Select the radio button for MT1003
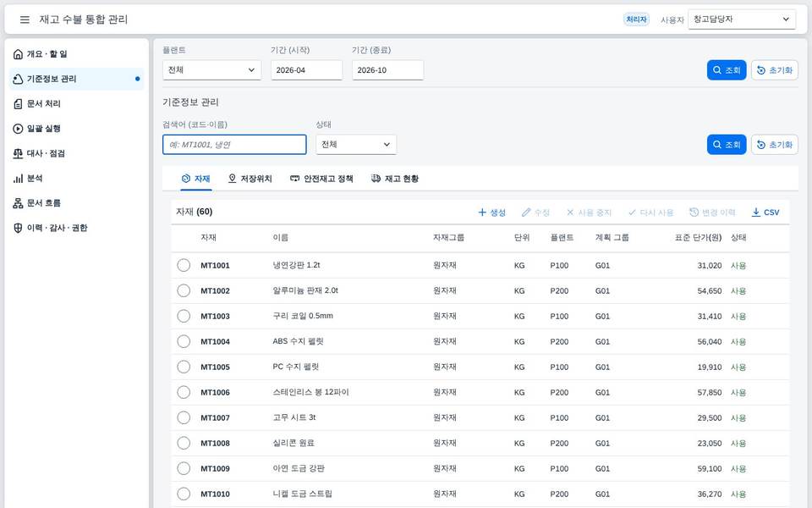This screenshot has width=812, height=508. (184, 316)
